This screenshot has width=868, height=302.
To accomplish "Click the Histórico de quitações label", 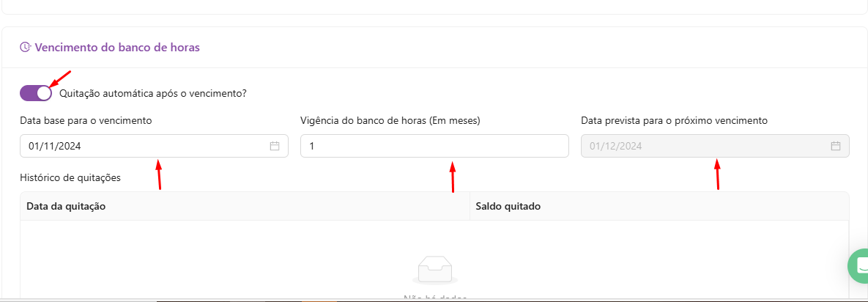I will 70,177.
